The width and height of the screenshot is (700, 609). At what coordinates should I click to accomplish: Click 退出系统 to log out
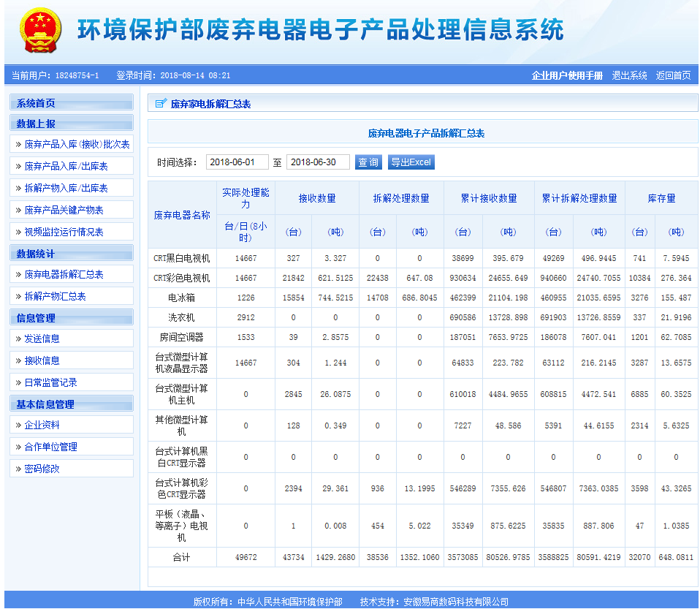(x=629, y=75)
